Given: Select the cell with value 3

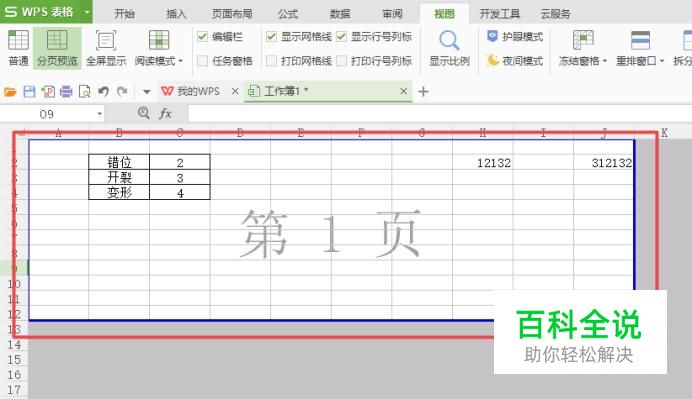Looking at the screenshot, I should coord(180,177).
